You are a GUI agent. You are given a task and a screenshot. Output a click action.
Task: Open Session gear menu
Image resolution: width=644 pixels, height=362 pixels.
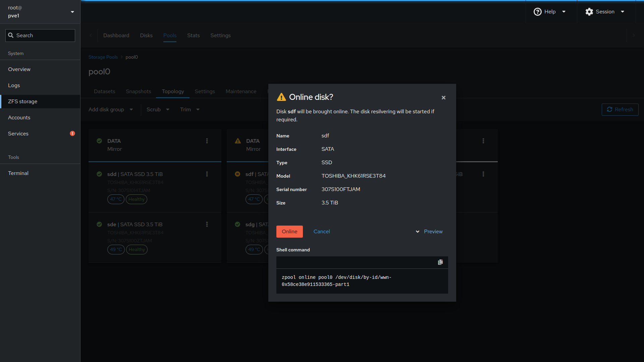(604, 12)
